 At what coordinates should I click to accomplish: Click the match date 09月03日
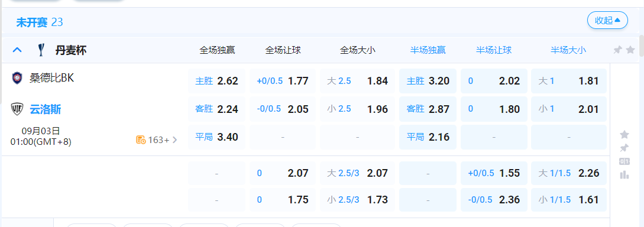41,131
